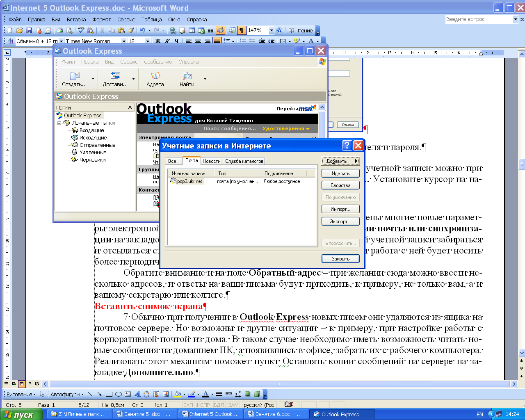This screenshot has width=525, height=420.
Task: Insert WordArt from drawing toolbar
Action: coord(137,394)
